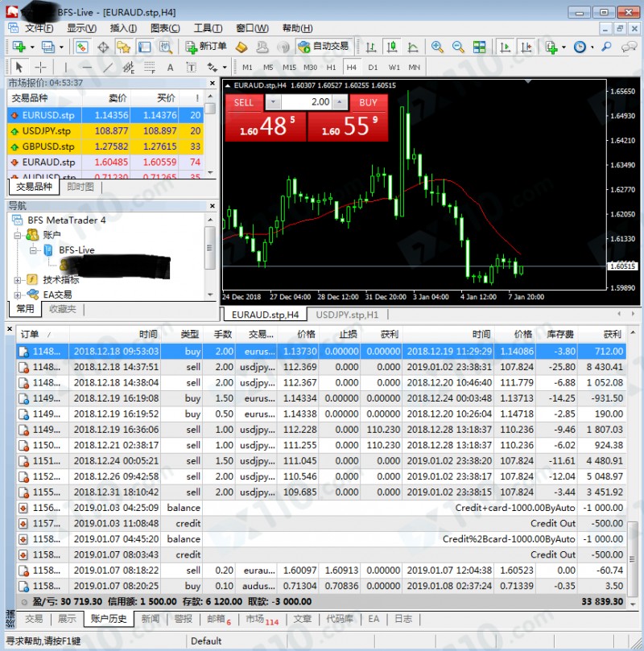This screenshot has width=644, height=651.
Task: Select the H1 timeframe button
Action: (x=331, y=68)
